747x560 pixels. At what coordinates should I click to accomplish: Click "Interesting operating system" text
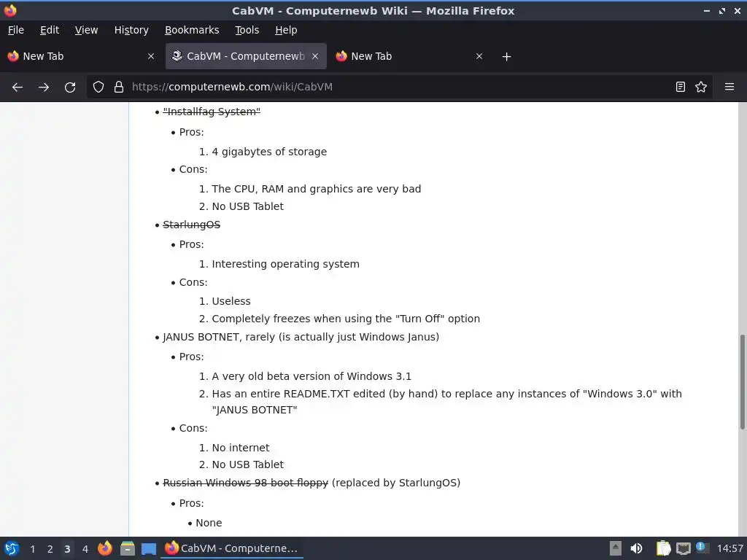pos(285,264)
